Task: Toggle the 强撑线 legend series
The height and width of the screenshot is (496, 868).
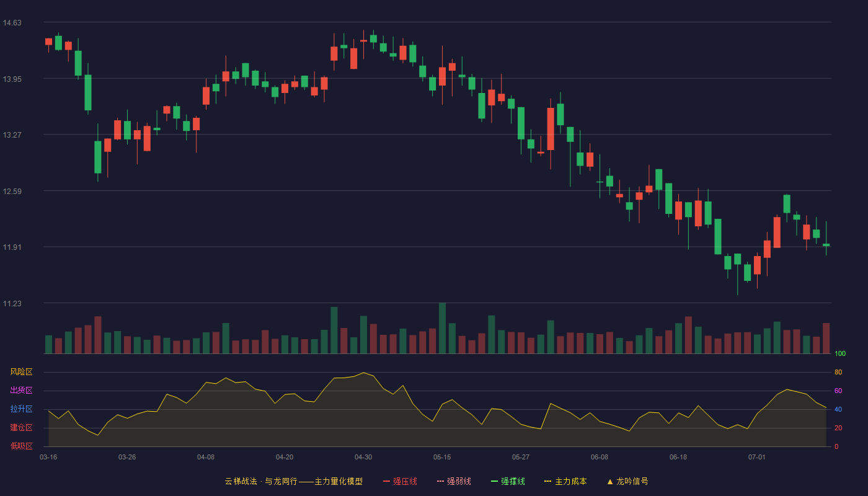Action: click(508, 481)
